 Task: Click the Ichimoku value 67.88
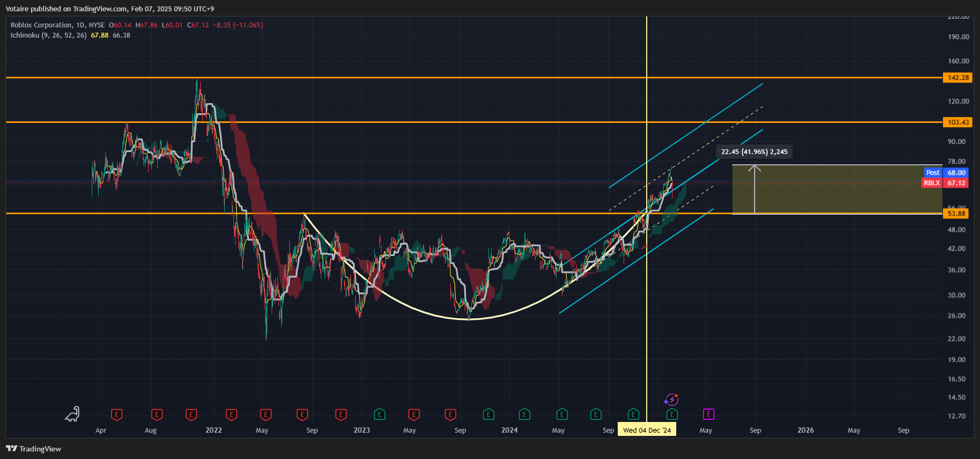pyautogui.click(x=100, y=35)
